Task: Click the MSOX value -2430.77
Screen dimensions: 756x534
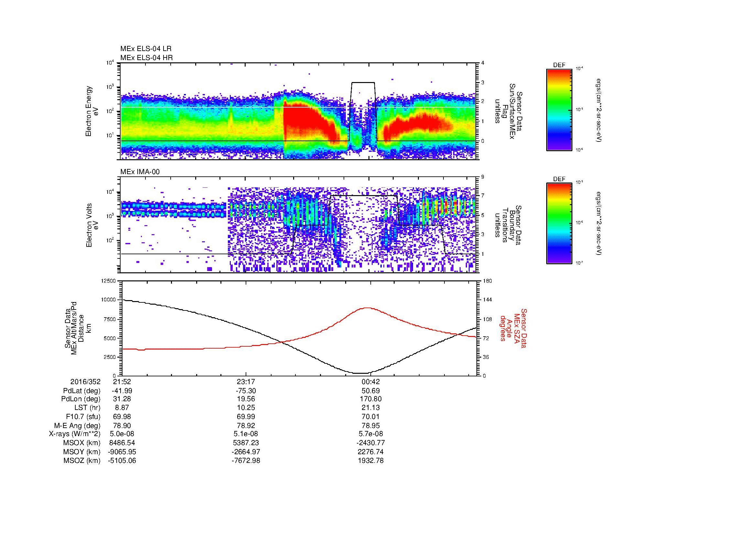Action: click(371, 443)
